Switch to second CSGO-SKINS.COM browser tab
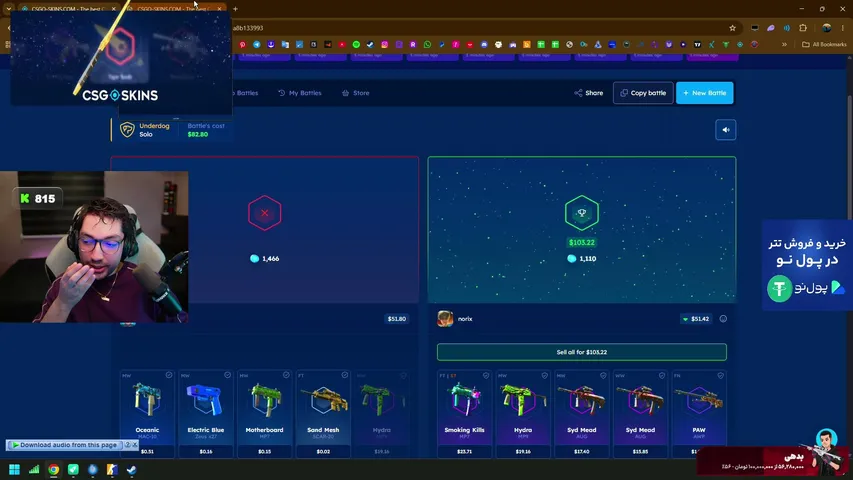Image resolution: width=853 pixels, height=480 pixels. point(174,9)
